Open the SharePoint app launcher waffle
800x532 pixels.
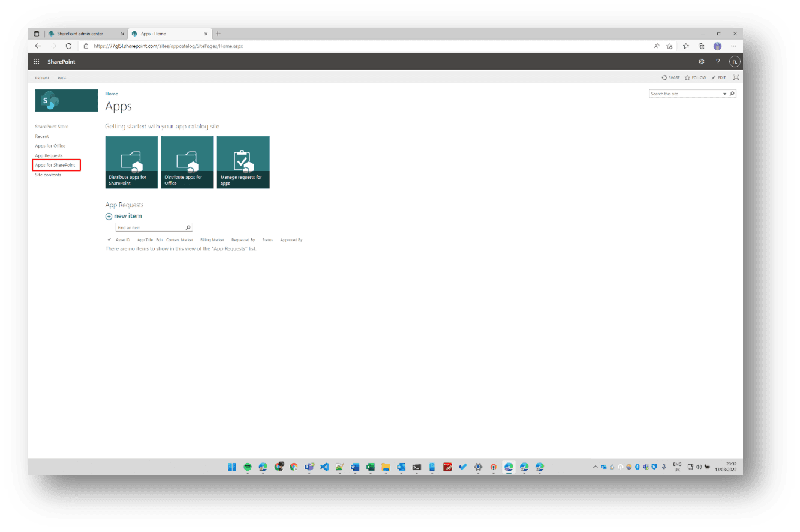[37, 62]
